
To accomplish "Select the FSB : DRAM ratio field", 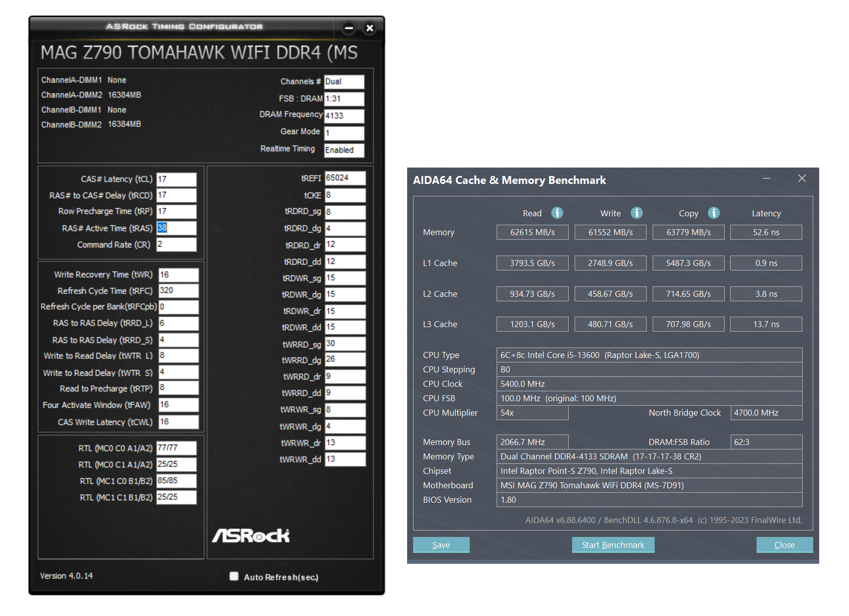I will coord(344,98).
